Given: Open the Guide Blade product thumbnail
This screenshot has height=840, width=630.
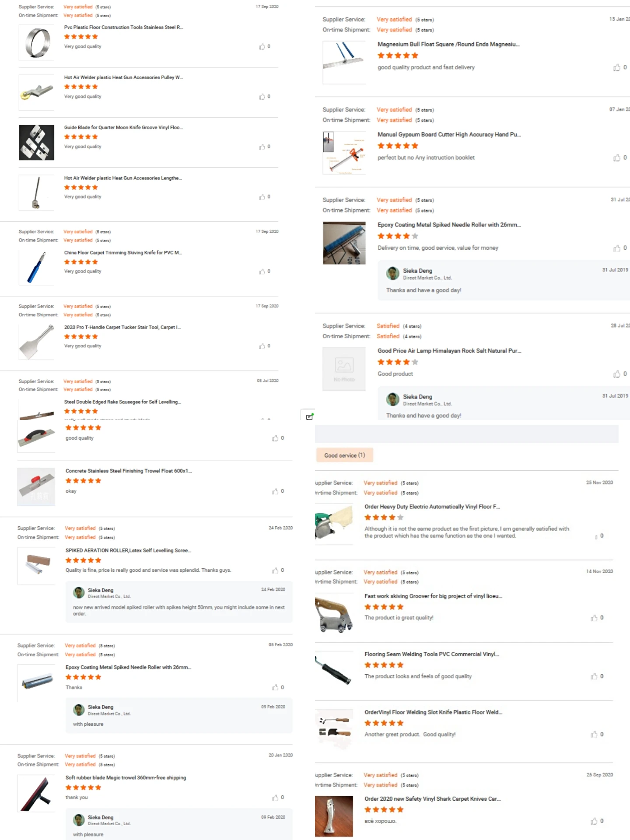Looking at the screenshot, I should (37, 143).
